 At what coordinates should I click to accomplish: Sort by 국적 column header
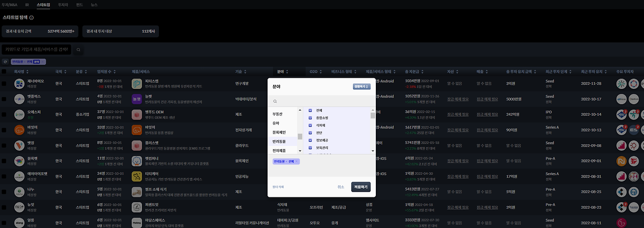point(60,71)
